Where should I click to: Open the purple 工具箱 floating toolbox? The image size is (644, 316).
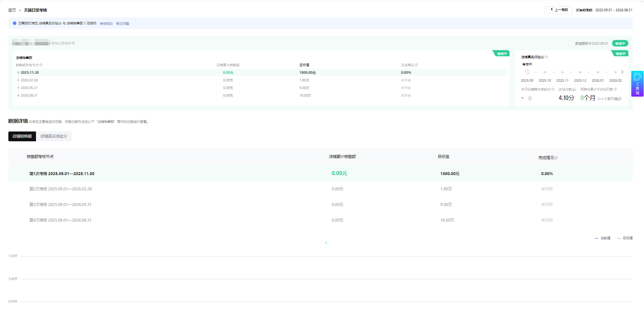[x=637, y=84]
